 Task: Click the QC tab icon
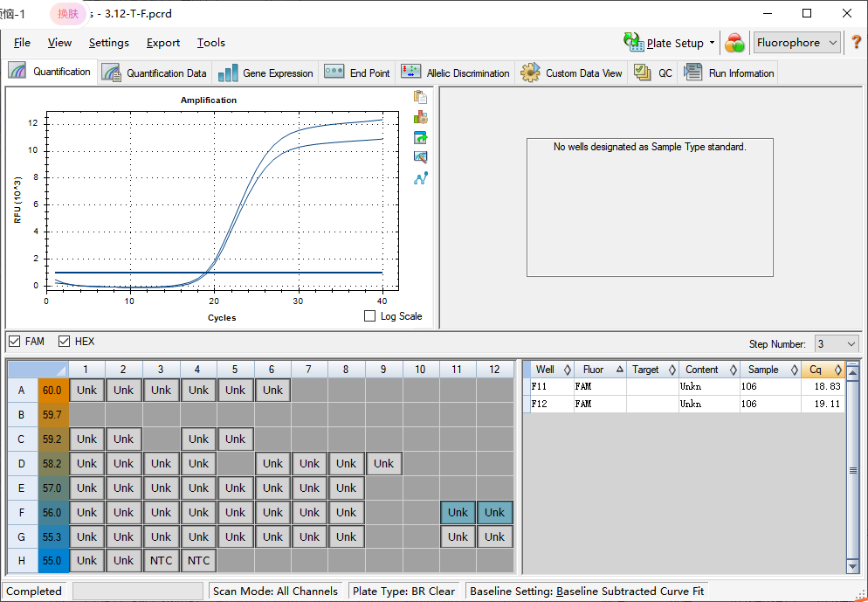tap(642, 73)
